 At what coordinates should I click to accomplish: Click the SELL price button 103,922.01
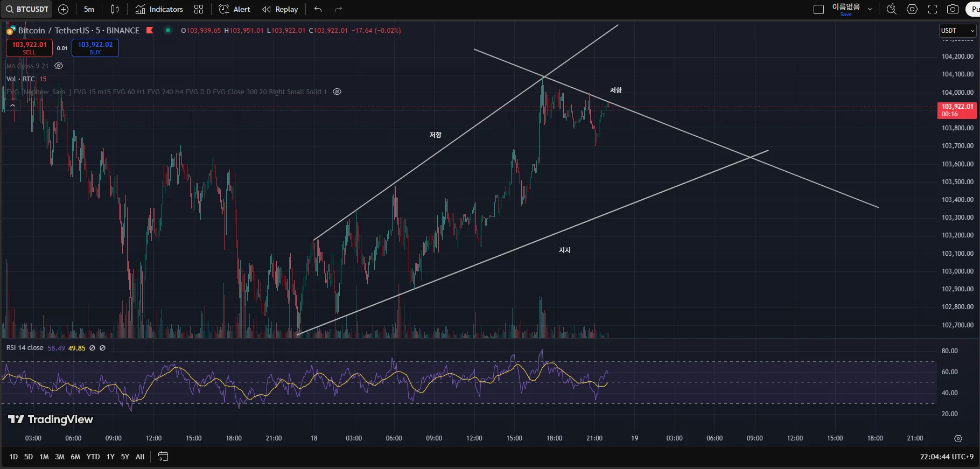pos(29,48)
